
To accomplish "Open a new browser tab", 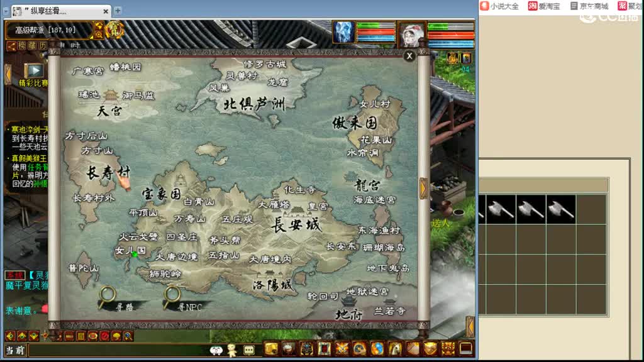I will pos(118,10).
